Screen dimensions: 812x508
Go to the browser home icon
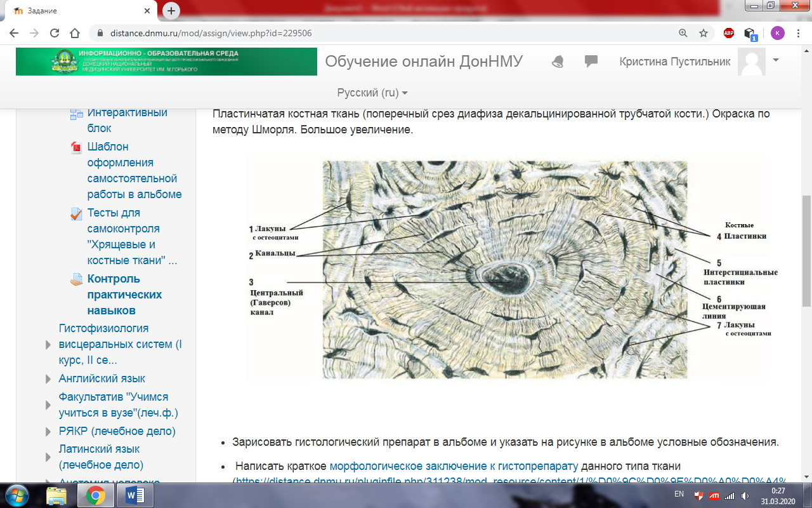click(x=75, y=33)
